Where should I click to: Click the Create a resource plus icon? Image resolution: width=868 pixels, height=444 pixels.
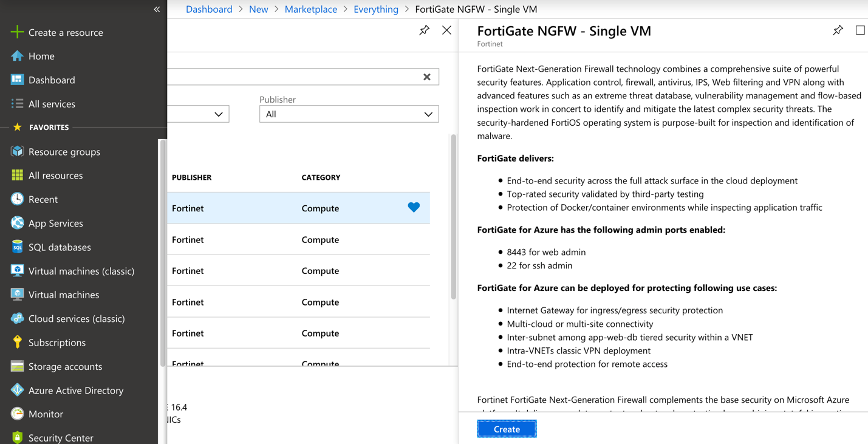tap(17, 32)
